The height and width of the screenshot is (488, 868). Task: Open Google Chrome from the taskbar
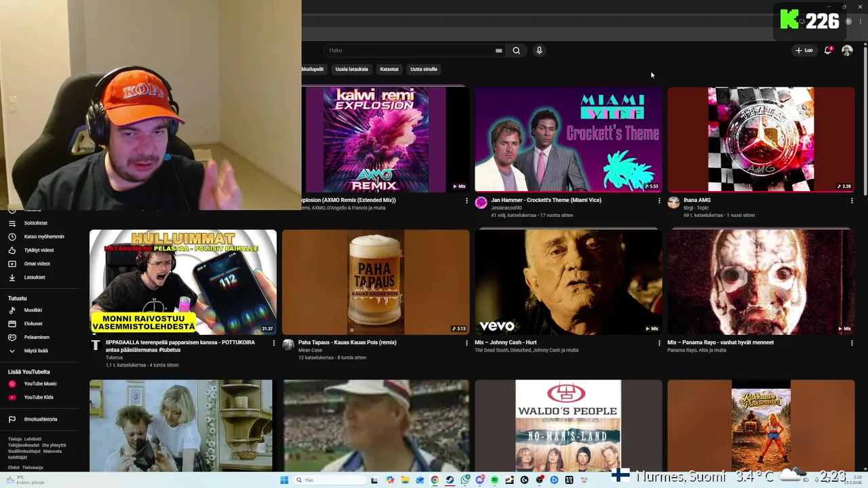coord(435,480)
